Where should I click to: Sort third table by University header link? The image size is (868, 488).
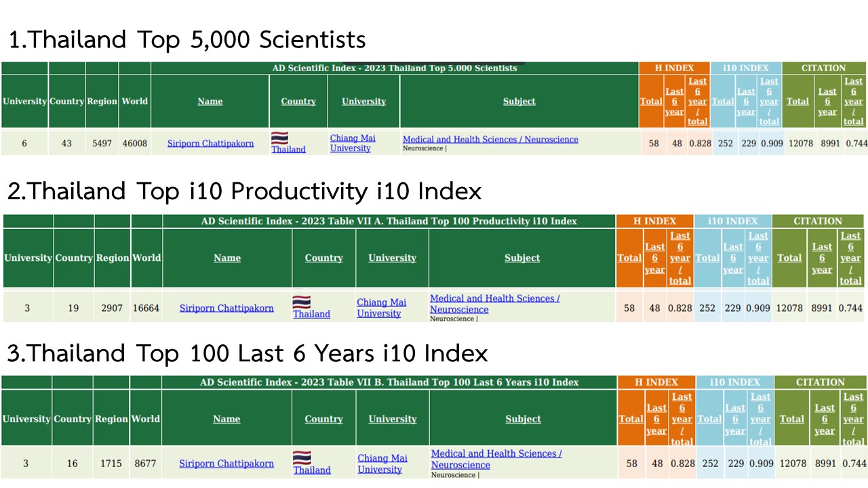pyautogui.click(x=393, y=419)
